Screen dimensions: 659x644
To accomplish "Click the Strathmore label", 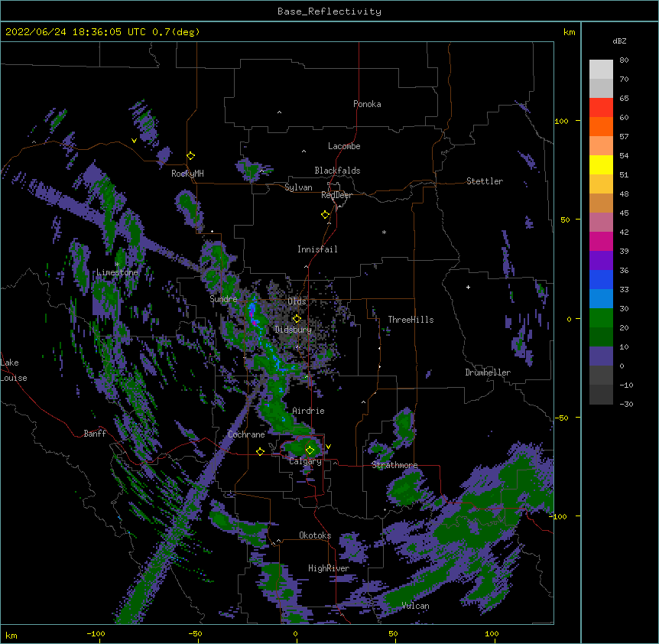I will pos(394,465).
